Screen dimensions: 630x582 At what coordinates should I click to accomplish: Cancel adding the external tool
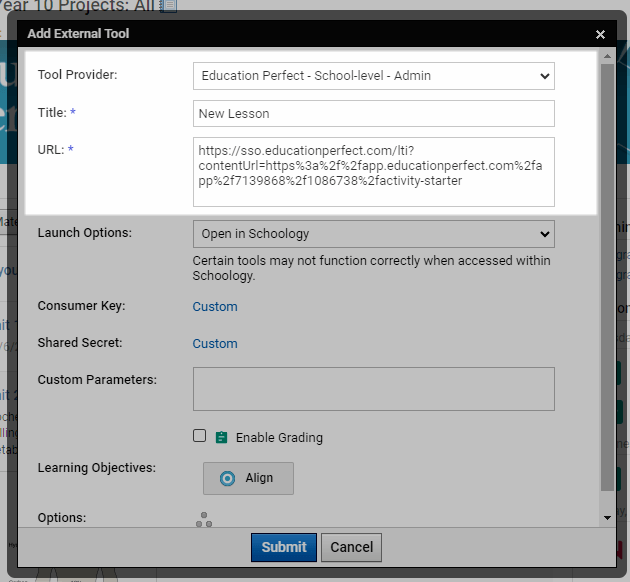click(x=352, y=547)
